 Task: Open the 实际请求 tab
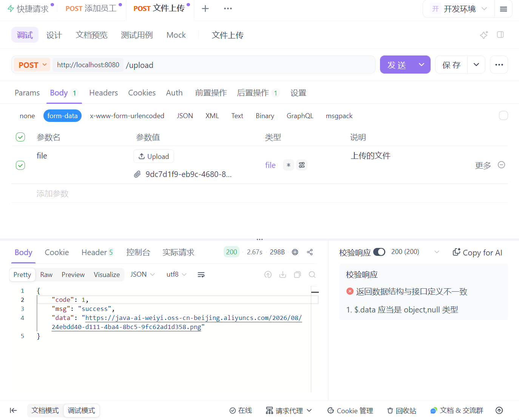(178, 252)
